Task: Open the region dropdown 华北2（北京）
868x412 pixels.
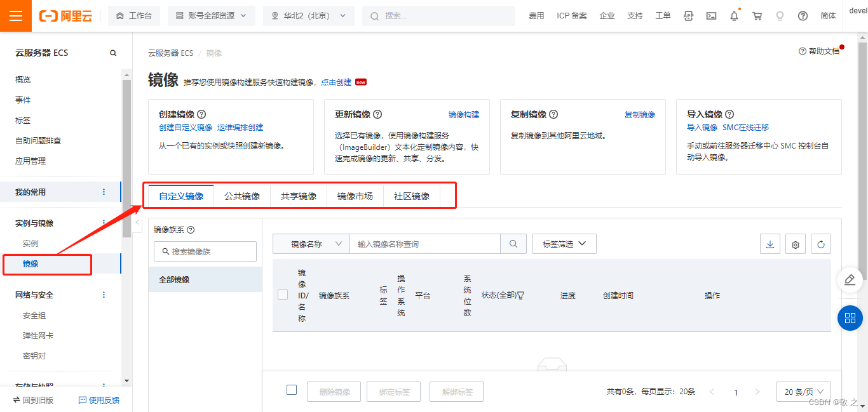Action: point(309,16)
